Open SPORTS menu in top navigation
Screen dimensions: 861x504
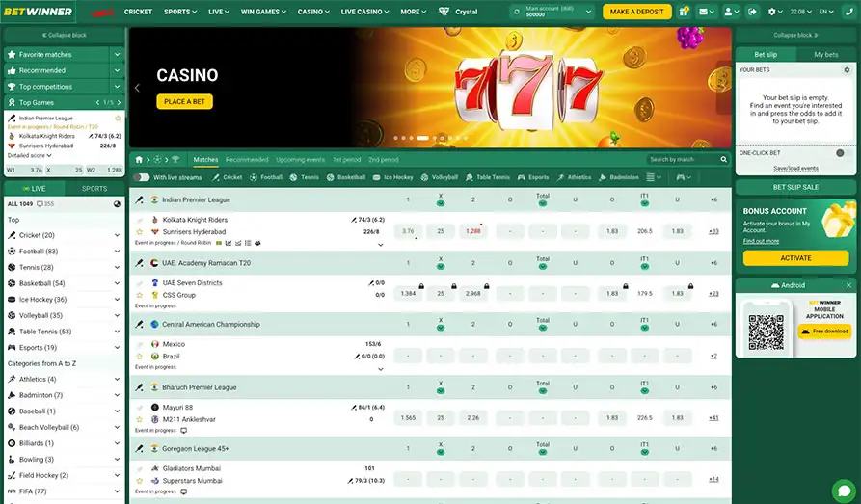pos(180,12)
